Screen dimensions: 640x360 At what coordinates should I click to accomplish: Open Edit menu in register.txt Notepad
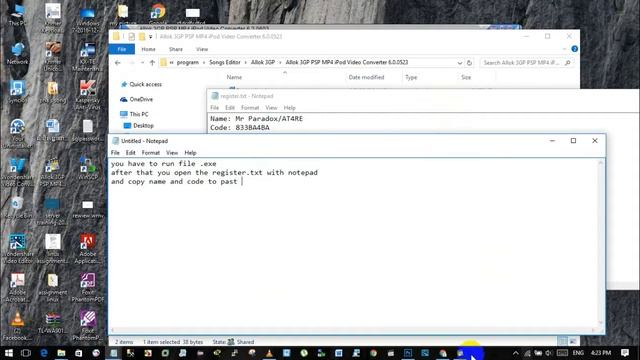230,108
